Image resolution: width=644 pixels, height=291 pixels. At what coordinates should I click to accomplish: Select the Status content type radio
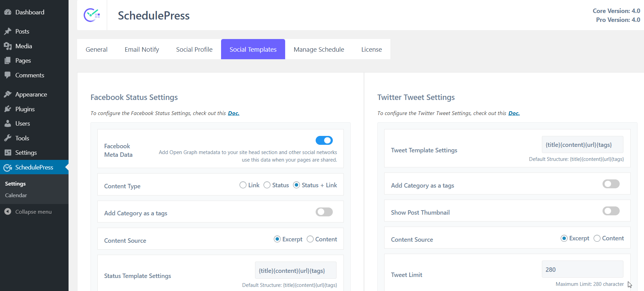coord(267,185)
